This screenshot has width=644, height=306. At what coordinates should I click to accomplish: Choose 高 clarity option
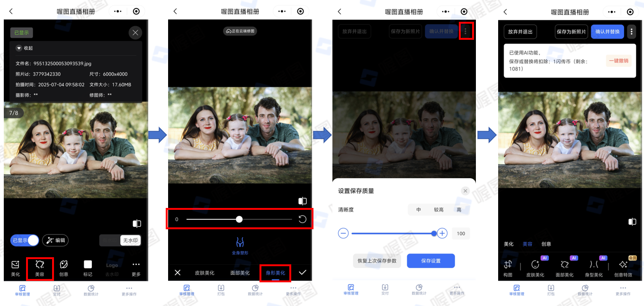[459, 209]
